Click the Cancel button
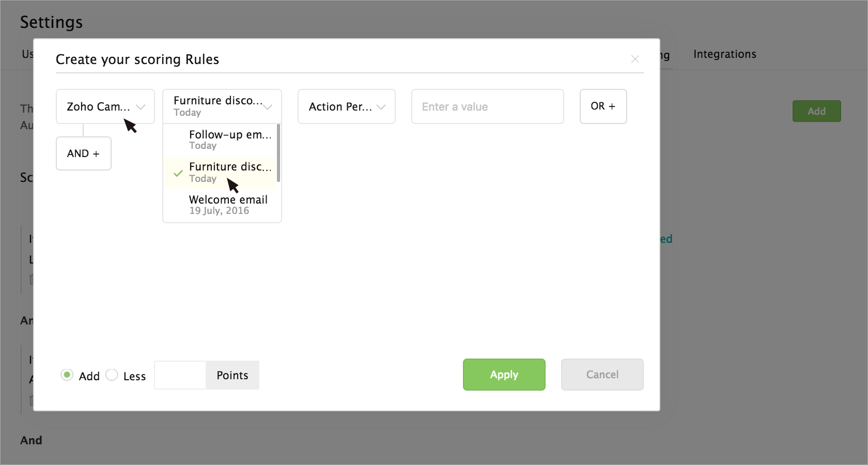 [x=602, y=375]
